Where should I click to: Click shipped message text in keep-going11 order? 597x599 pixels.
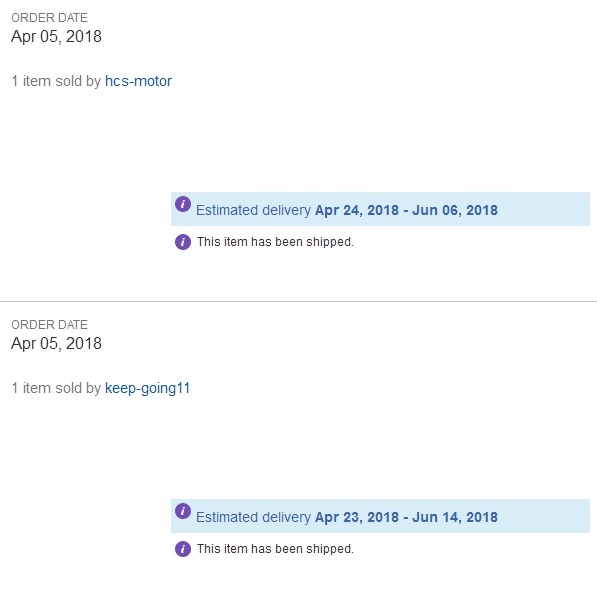click(x=275, y=549)
